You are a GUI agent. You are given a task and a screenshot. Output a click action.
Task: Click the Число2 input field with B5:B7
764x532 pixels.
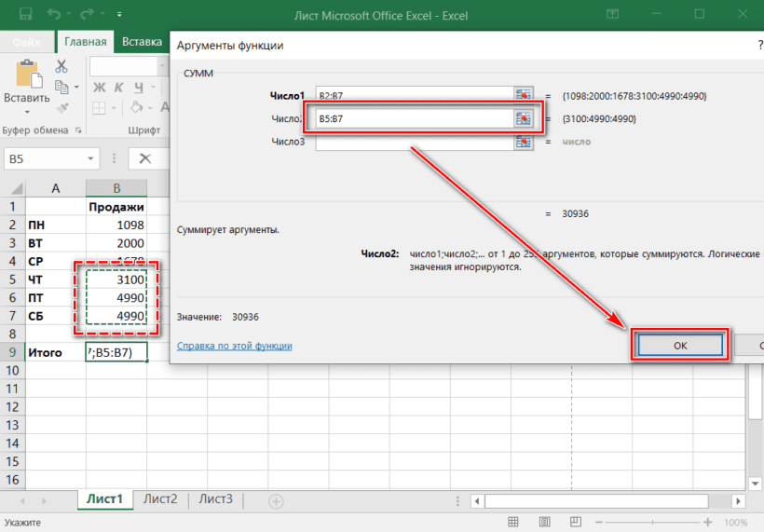(415, 118)
